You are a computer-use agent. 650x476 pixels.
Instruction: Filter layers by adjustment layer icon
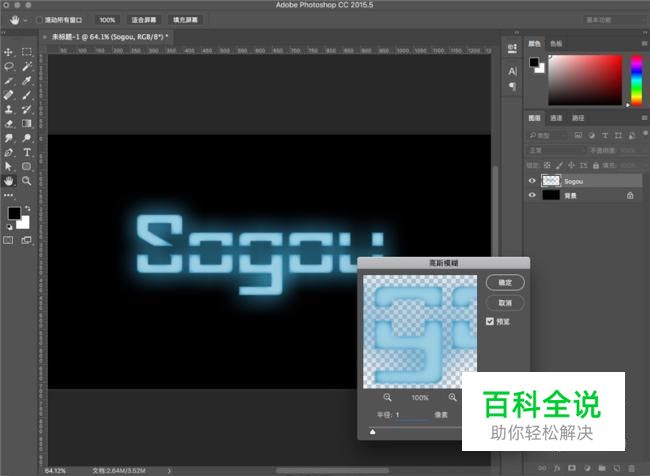coord(592,135)
